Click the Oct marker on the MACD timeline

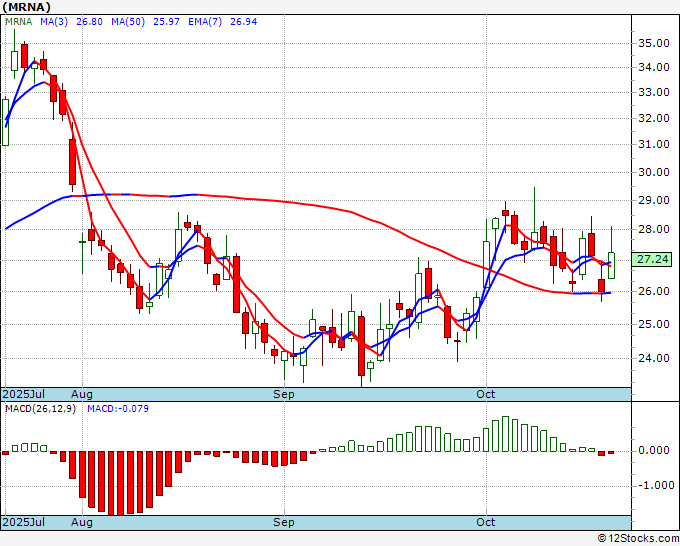tap(486, 522)
